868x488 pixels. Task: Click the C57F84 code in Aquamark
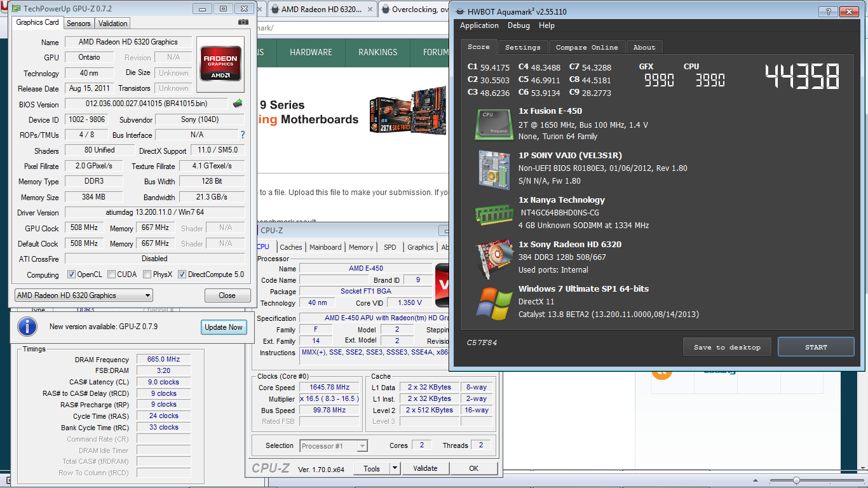tap(482, 343)
